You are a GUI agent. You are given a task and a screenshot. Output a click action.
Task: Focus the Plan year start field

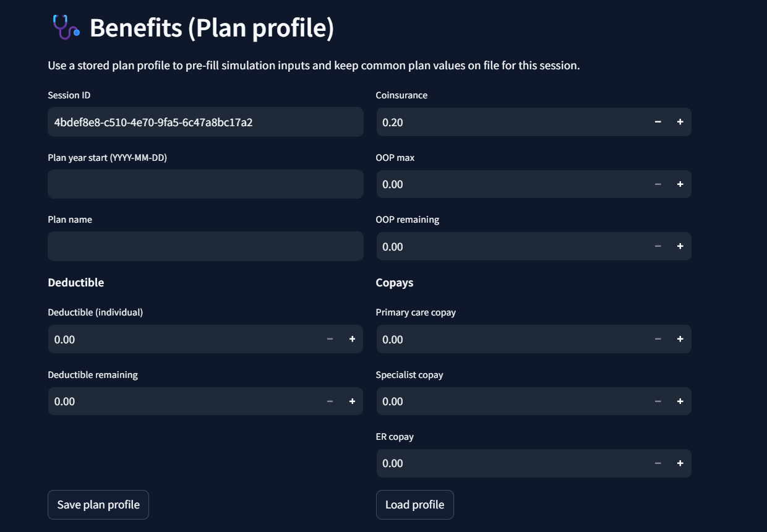pos(205,184)
